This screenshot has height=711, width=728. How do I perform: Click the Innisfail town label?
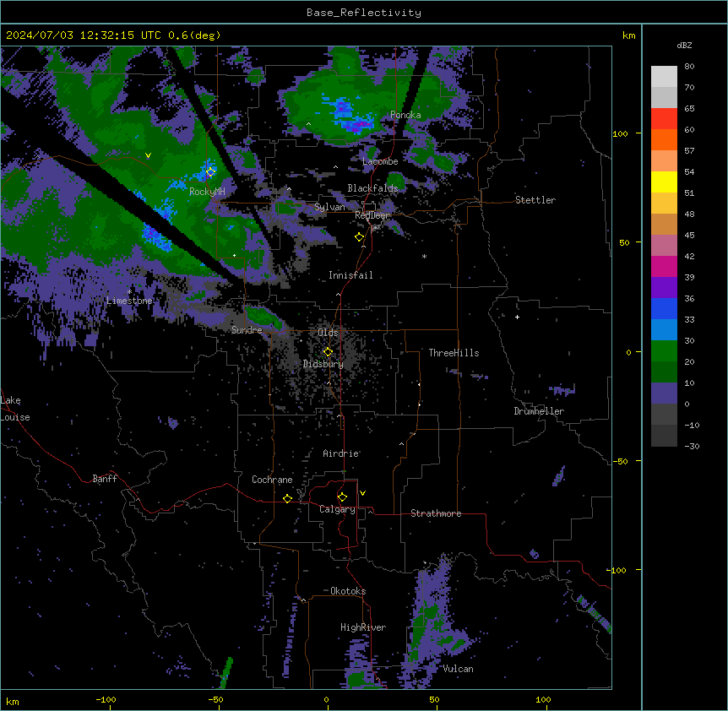coord(350,275)
